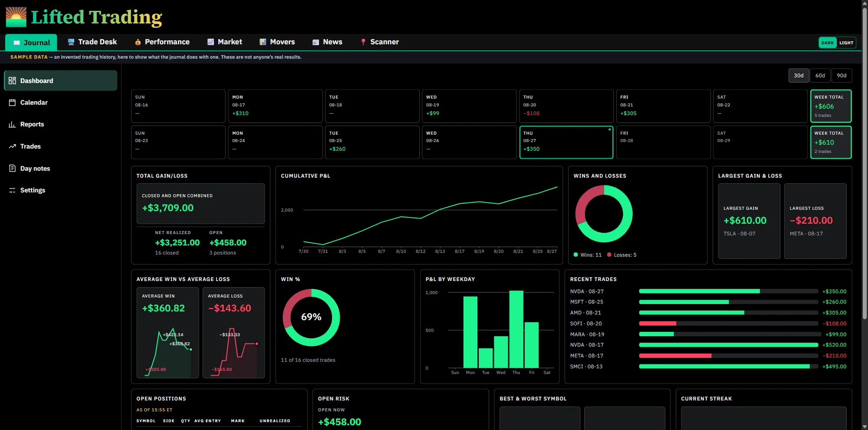Click the +$610 week total card
Screen dimensions: 868x430
[831, 142]
